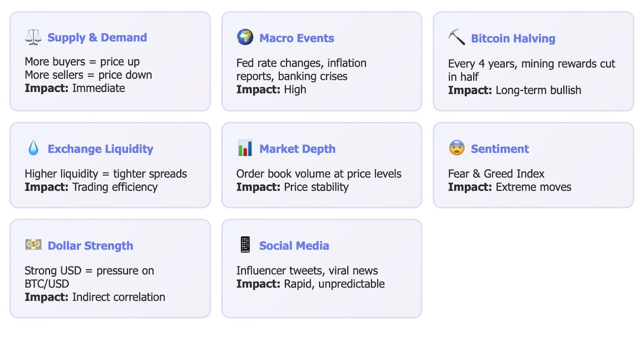Image resolution: width=644 pixels, height=341 pixels.
Task: Click the globe icon beside Macro Events
Action: click(x=245, y=37)
